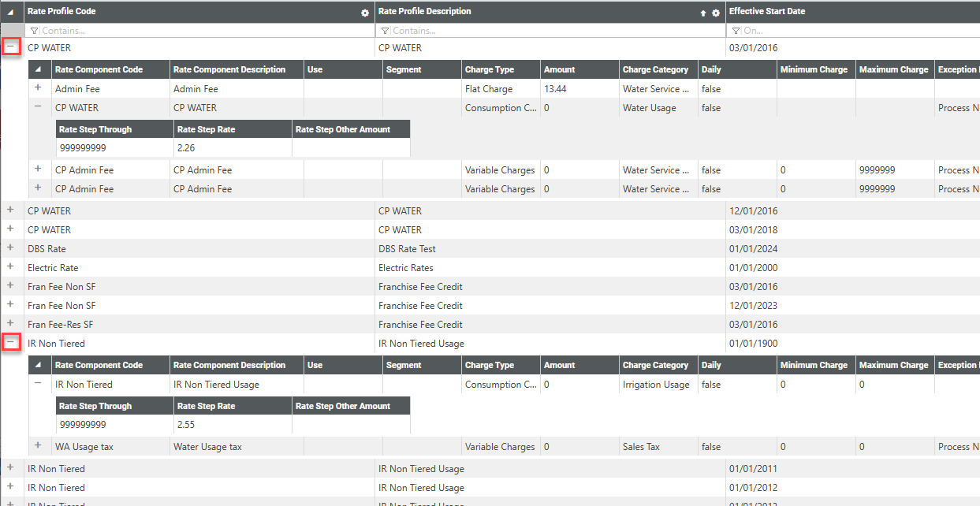This screenshot has height=506, width=980.
Task: Click the sort arrow in Rate Profile Description
Action: (703, 13)
